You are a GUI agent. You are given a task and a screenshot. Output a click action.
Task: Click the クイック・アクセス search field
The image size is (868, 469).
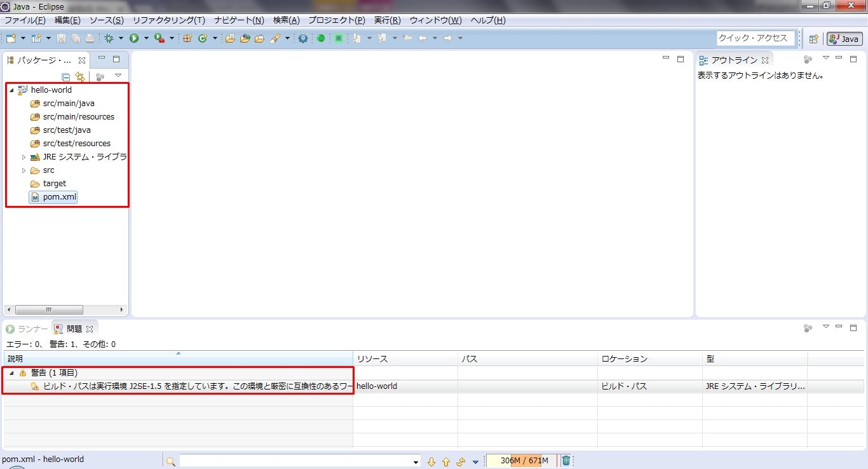click(x=756, y=38)
